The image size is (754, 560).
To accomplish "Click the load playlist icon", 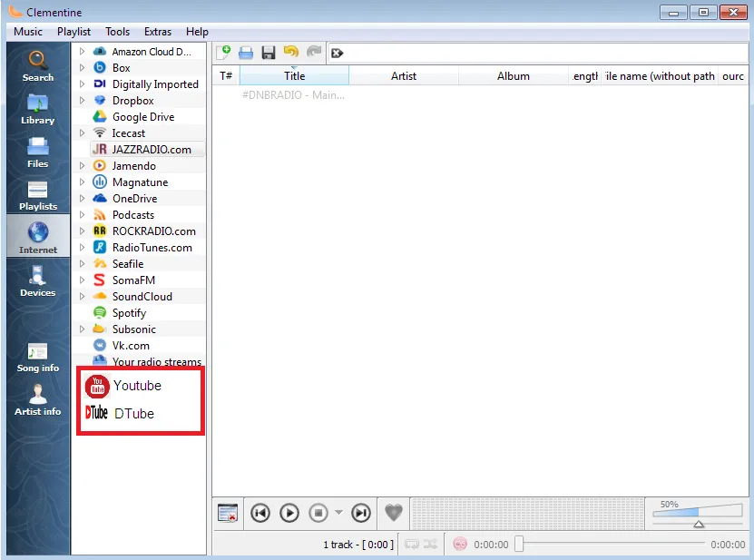I will (246, 53).
